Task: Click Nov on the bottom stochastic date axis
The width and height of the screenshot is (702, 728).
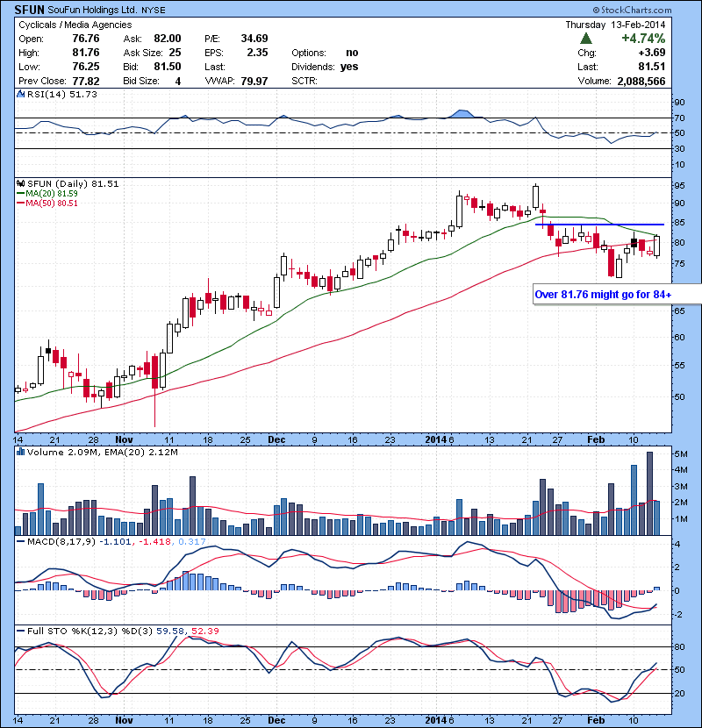Action: click(x=124, y=720)
